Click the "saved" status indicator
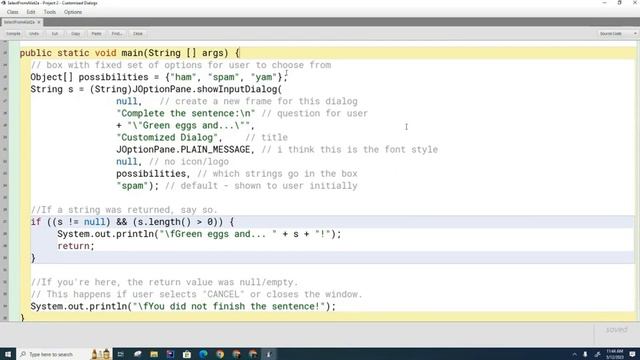 click(617, 329)
